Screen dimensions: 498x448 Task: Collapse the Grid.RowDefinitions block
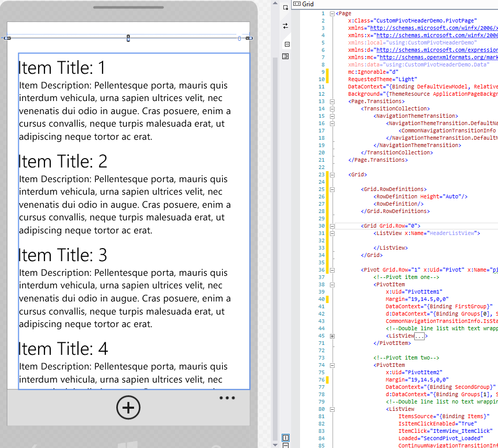(332, 189)
